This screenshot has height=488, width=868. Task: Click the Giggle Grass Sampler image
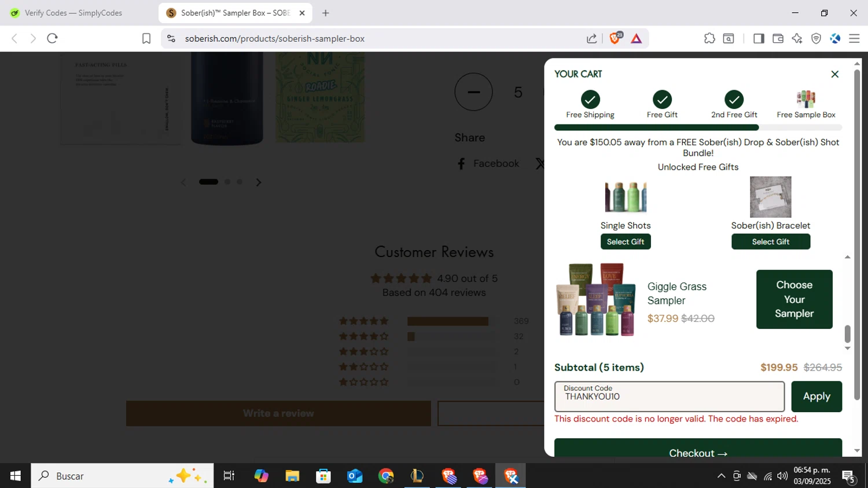[x=596, y=299]
